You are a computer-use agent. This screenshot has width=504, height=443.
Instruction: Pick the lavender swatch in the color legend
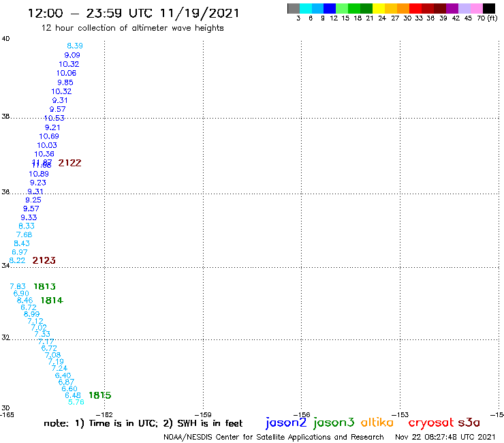[x=464, y=8]
